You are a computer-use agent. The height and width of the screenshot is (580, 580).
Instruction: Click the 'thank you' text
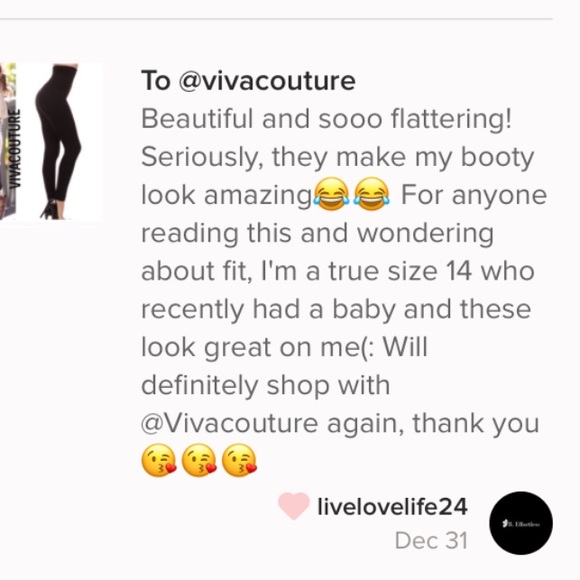tap(476, 424)
